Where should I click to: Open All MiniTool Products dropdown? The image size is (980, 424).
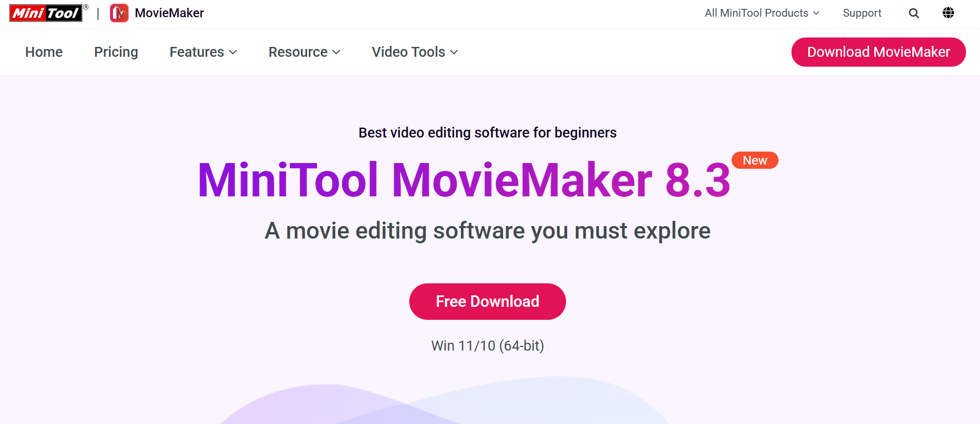[x=762, y=13]
